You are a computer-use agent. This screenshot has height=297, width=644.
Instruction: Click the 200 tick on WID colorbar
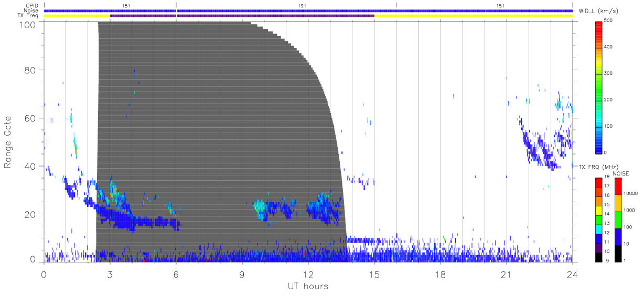[x=609, y=100]
